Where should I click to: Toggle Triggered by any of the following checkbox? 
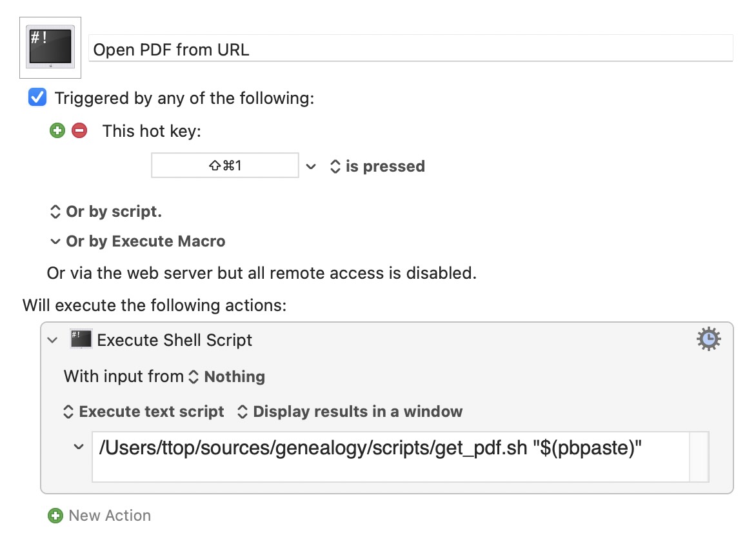[x=37, y=97]
